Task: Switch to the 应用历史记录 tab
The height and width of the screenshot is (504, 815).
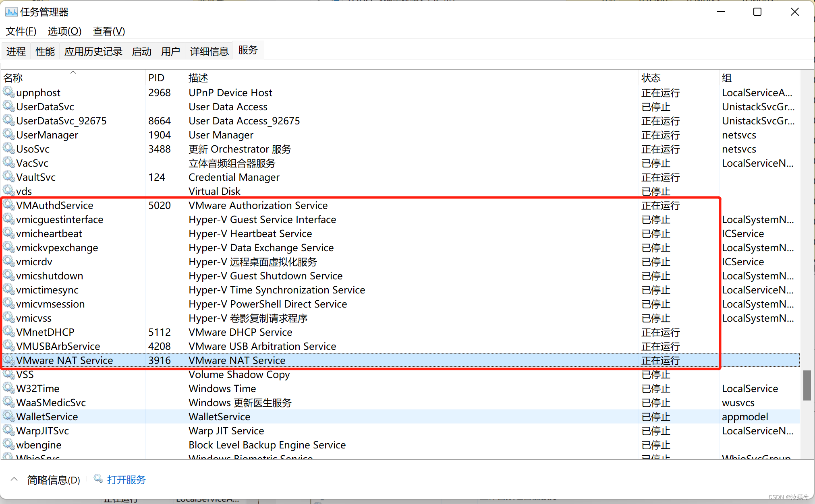Action: pos(93,51)
